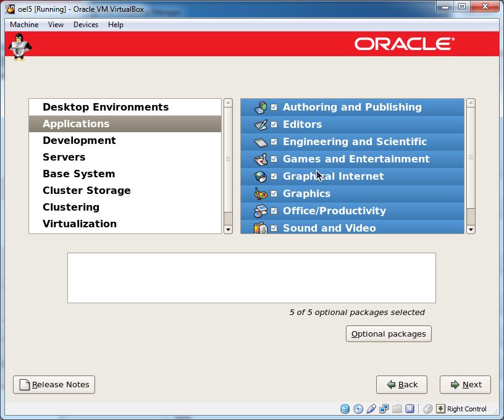Toggle Engineering and Scientific checkbox
Image resolution: width=504 pixels, height=420 pixels.
pos(274,142)
